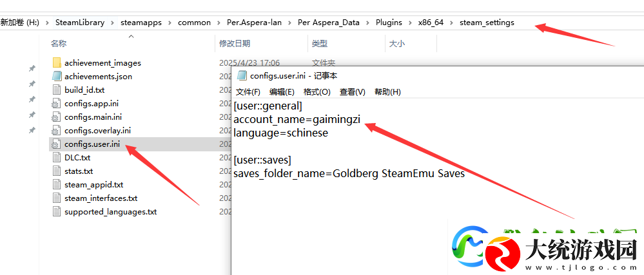Image resolution: width=644 pixels, height=275 pixels.
Task: Expand breadcrumb arrow after Per.Aspera-lan
Action: coord(290,23)
